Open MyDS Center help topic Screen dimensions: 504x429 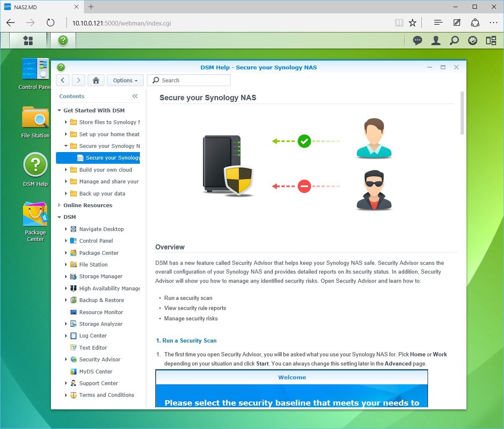[96, 371]
